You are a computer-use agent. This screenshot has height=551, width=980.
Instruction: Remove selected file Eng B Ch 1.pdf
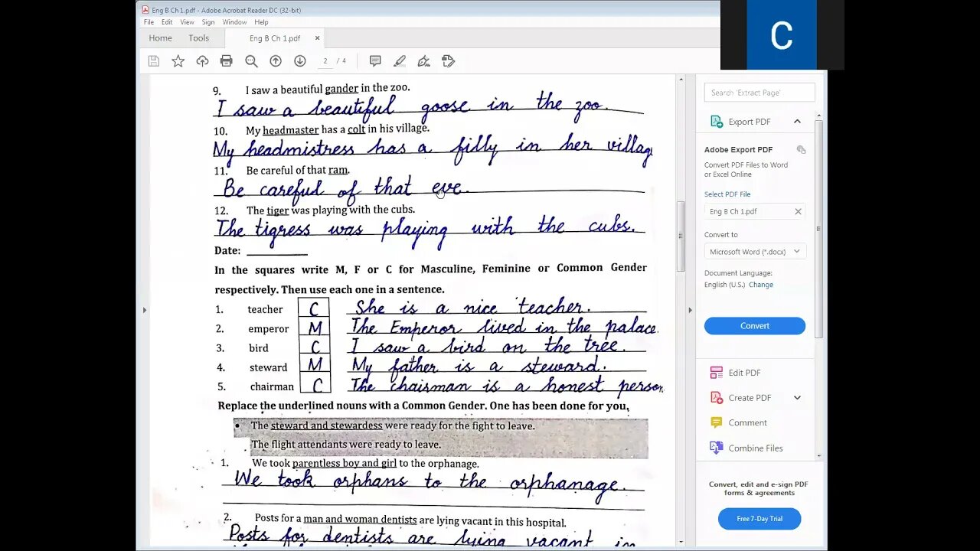(798, 211)
